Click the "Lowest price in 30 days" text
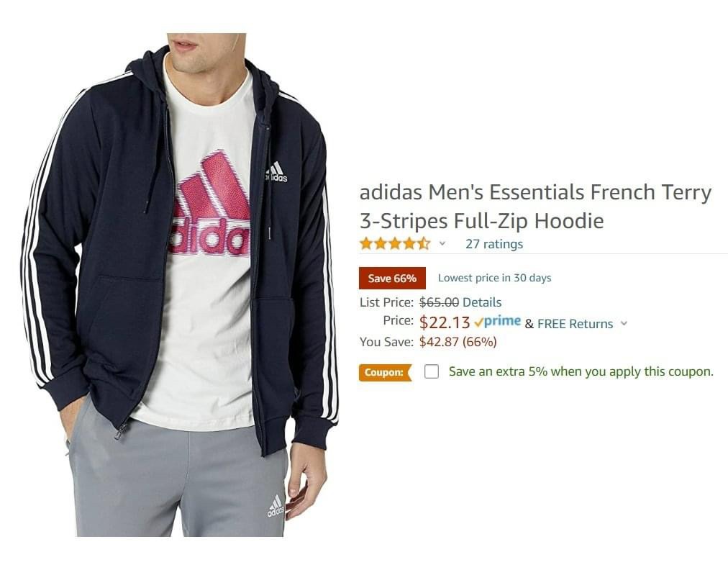The image size is (728, 583). (x=494, y=278)
